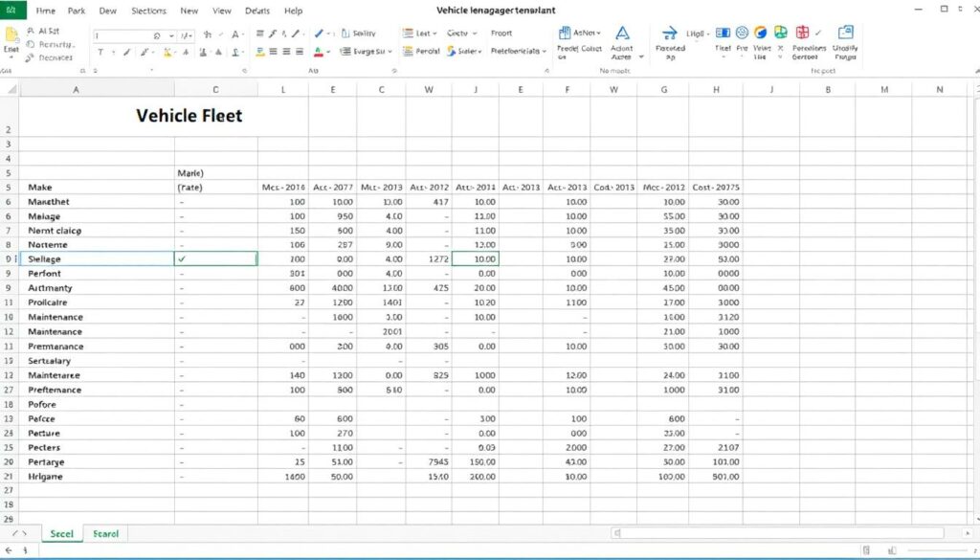Click the 'Cost - 20775' column header cell
Viewport: 980px width, 560px height.
coord(716,187)
